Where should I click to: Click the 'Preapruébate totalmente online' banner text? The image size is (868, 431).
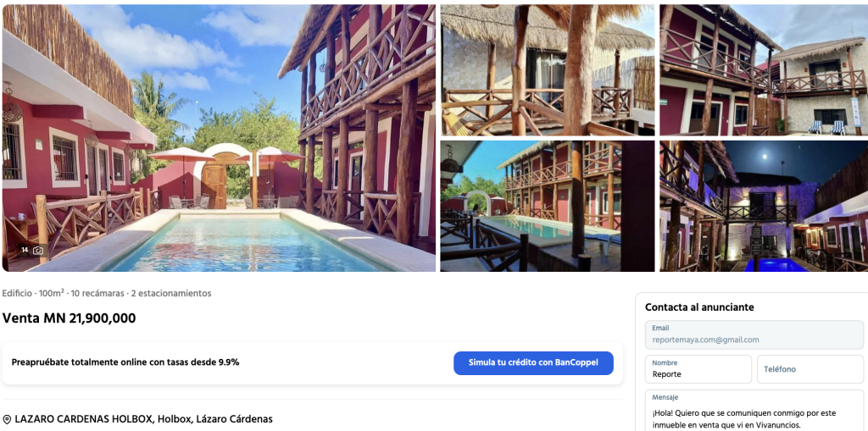pyautogui.click(x=125, y=362)
